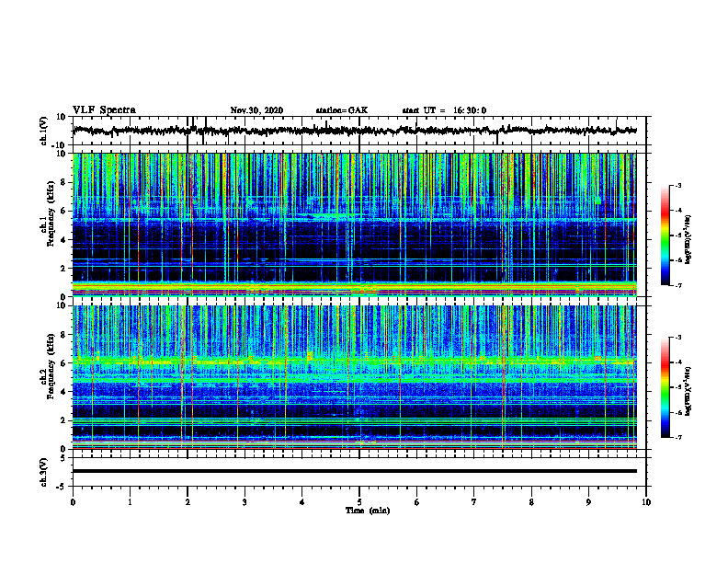Click the "ch.1(V)" waveform axis label
The height and width of the screenshot is (563, 728).
(44, 131)
